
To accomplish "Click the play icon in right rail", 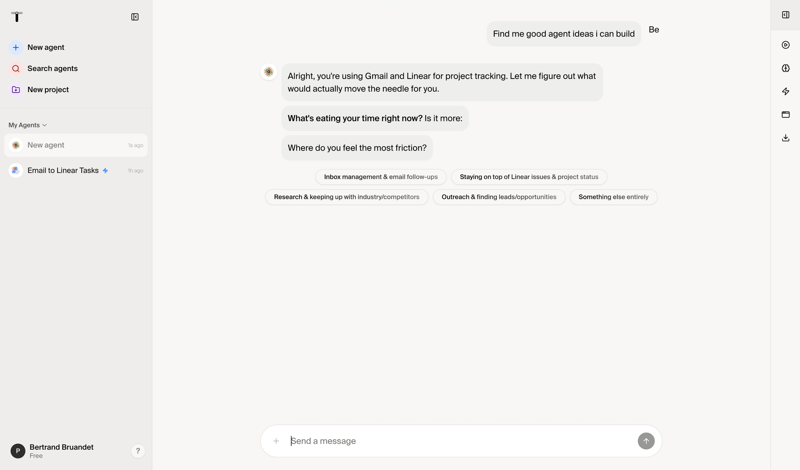I will click(x=786, y=45).
